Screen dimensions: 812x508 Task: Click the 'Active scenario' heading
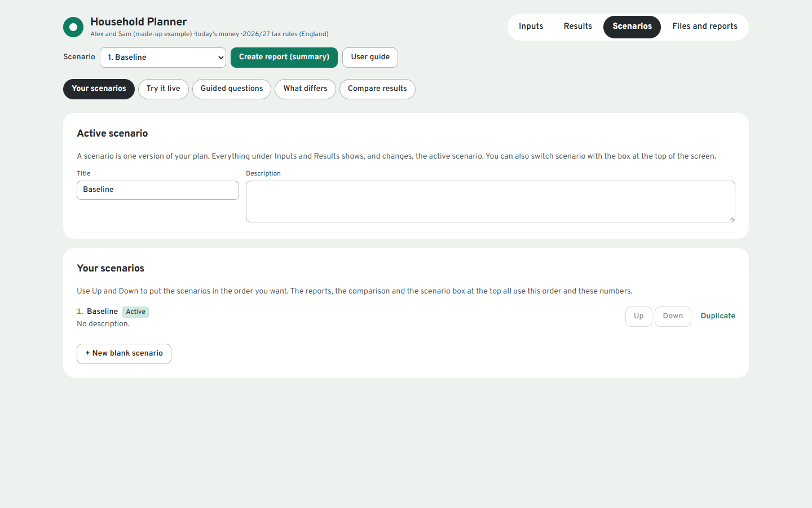click(112, 133)
